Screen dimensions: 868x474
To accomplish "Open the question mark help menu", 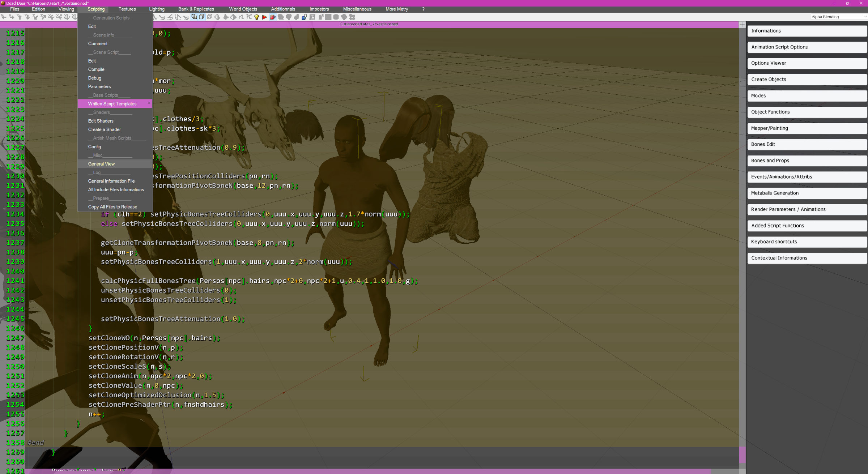I will 423,9.
